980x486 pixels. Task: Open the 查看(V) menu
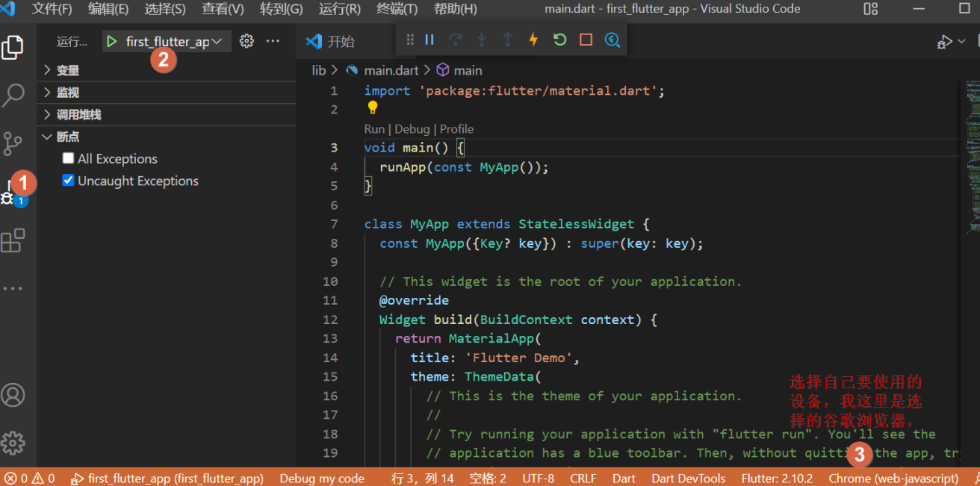point(223,9)
